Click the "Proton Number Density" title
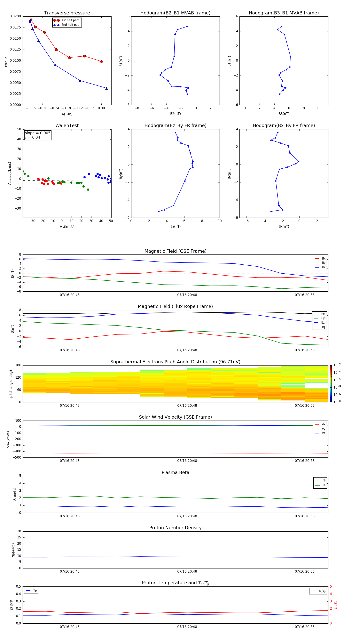 pyautogui.click(x=175, y=528)
